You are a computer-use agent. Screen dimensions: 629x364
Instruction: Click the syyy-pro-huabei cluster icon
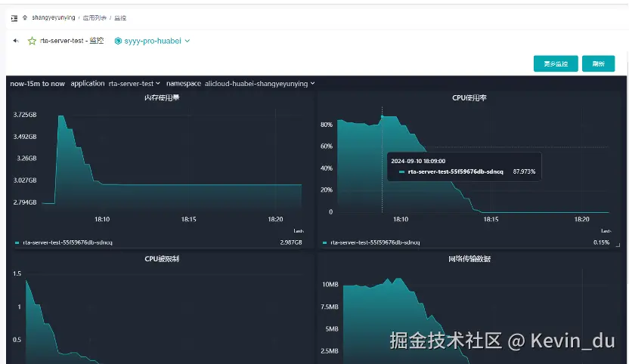coord(118,41)
